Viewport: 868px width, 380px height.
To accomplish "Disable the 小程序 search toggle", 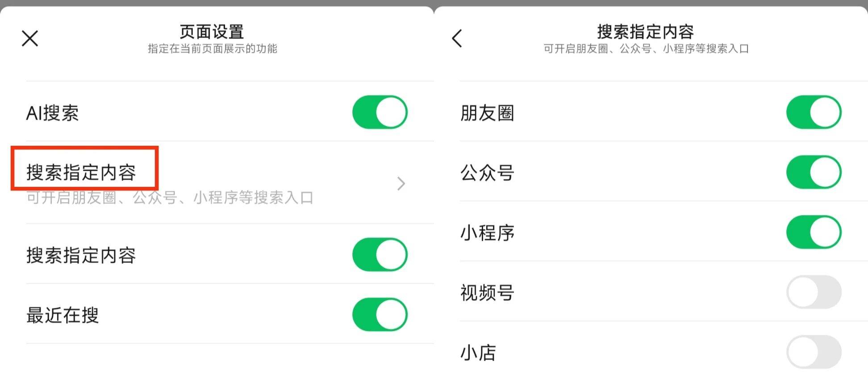I will tap(814, 232).
